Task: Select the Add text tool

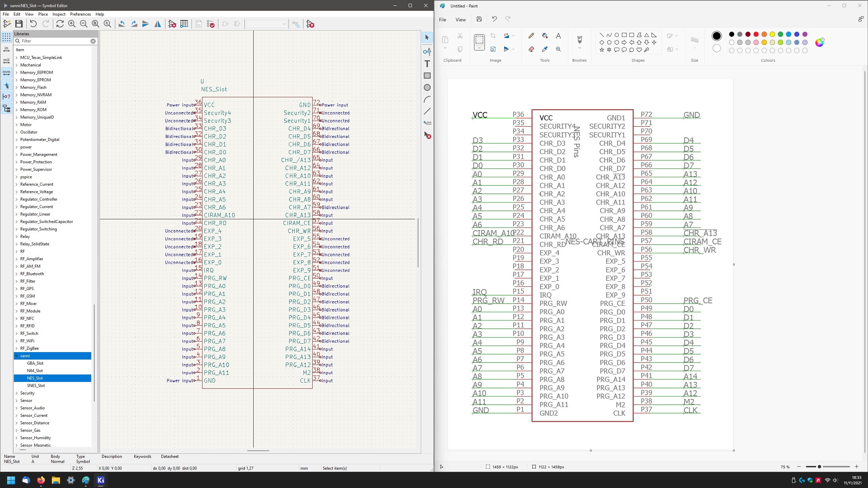Action: tap(427, 64)
